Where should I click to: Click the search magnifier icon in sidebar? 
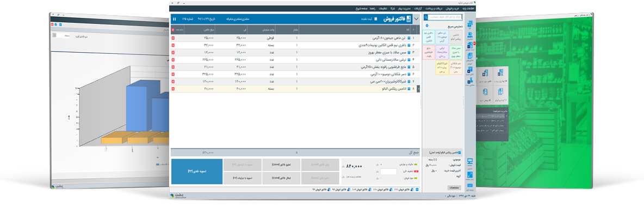(x=425, y=17)
